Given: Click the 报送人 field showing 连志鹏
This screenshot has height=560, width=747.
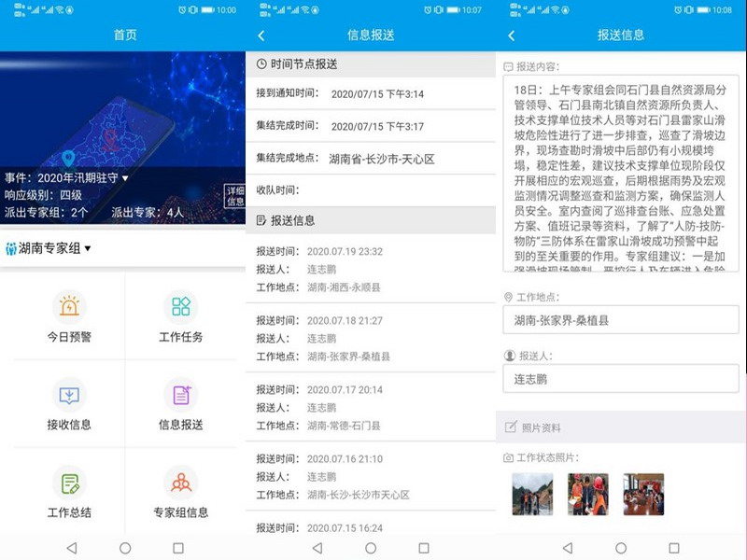Looking at the screenshot, I should (620, 379).
